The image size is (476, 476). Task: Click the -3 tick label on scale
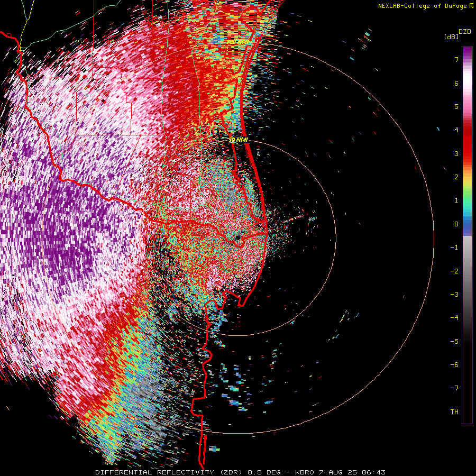[x=454, y=295]
